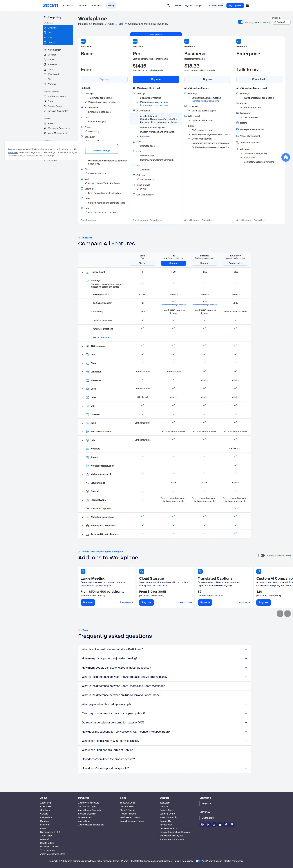Collapse the Meetings row in Compare All Features
The height and width of the screenshot is (868, 293).
pos(82,280)
